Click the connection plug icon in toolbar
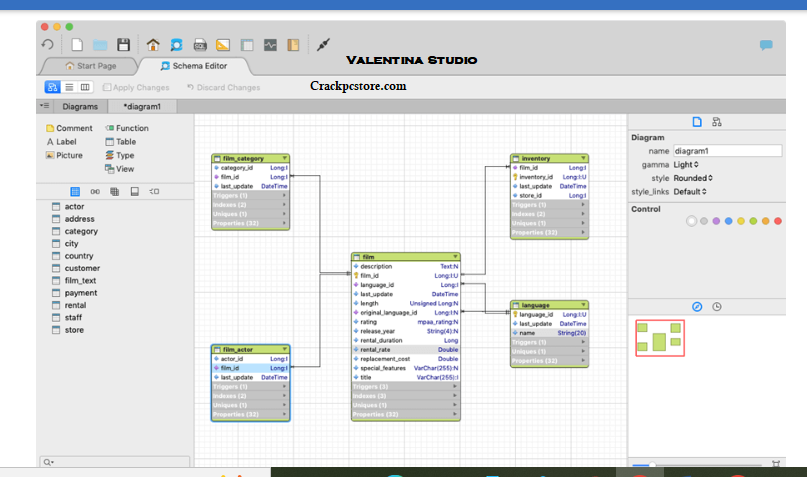The width and height of the screenshot is (807, 477). 322,45
